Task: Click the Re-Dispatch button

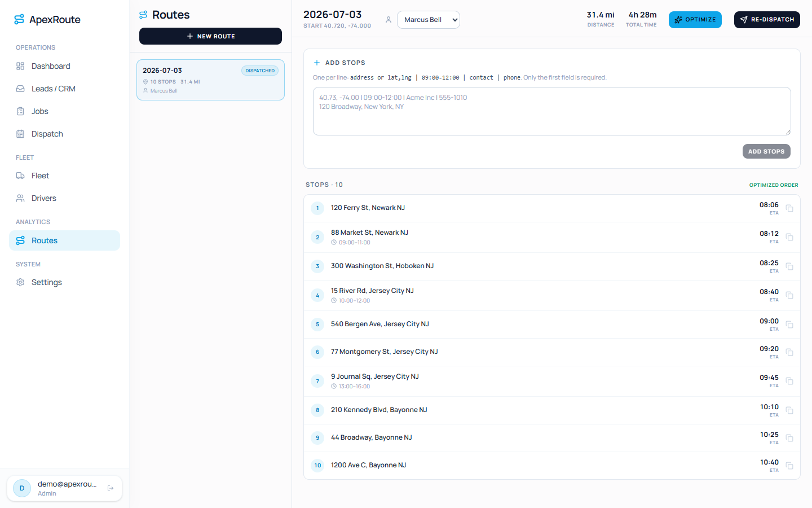Action: tap(767, 20)
